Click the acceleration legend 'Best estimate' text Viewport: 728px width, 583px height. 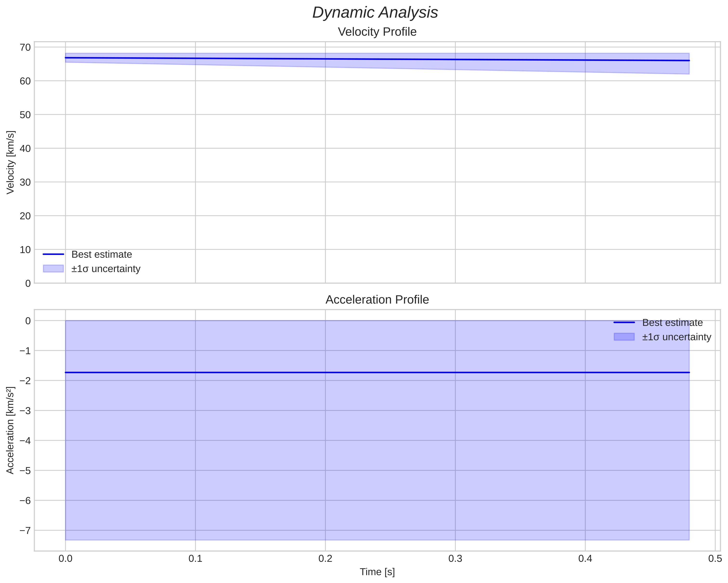pyautogui.click(x=672, y=323)
